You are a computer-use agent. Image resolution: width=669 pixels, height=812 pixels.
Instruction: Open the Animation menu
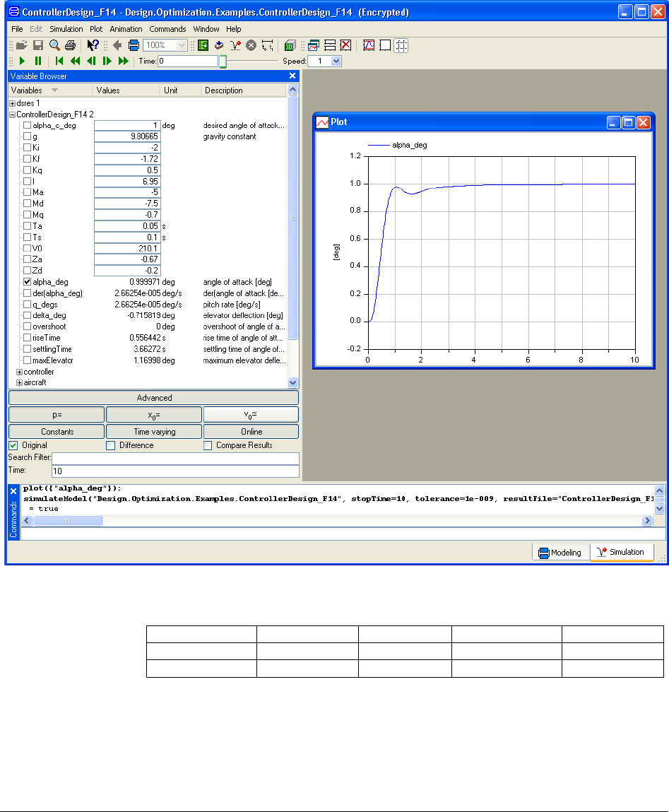tap(126, 29)
